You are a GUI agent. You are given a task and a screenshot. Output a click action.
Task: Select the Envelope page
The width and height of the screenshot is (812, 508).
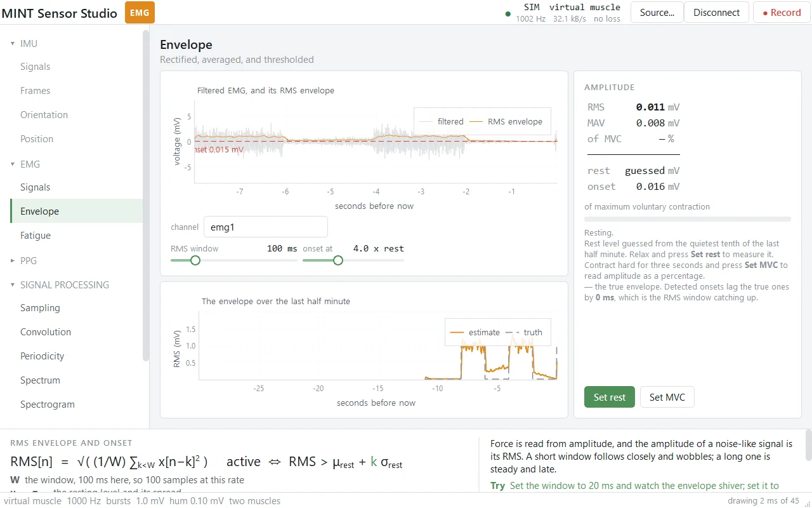[x=76, y=211]
